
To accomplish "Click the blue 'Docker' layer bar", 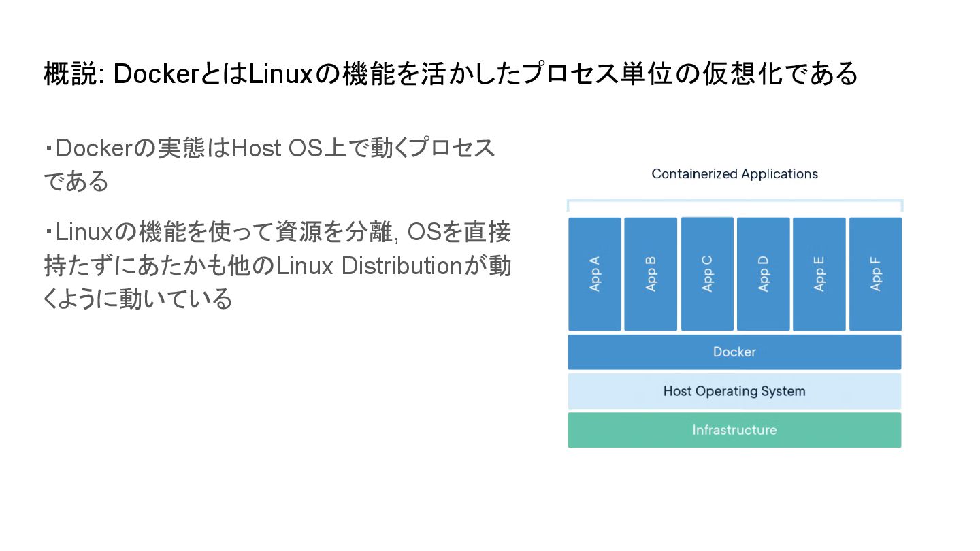I will click(734, 352).
